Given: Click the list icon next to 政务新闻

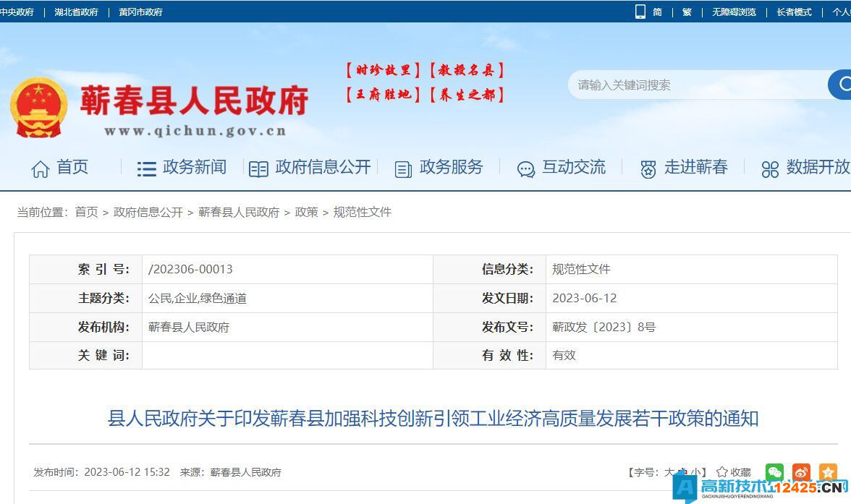Looking at the screenshot, I should (146, 168).
